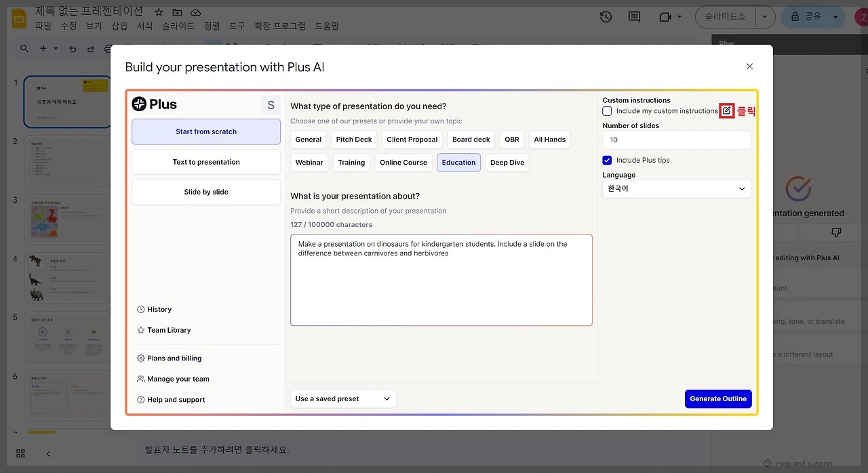Viewport: 868px width, 473px height.
Task: Open Manage your team
Action: pos(173,379)
